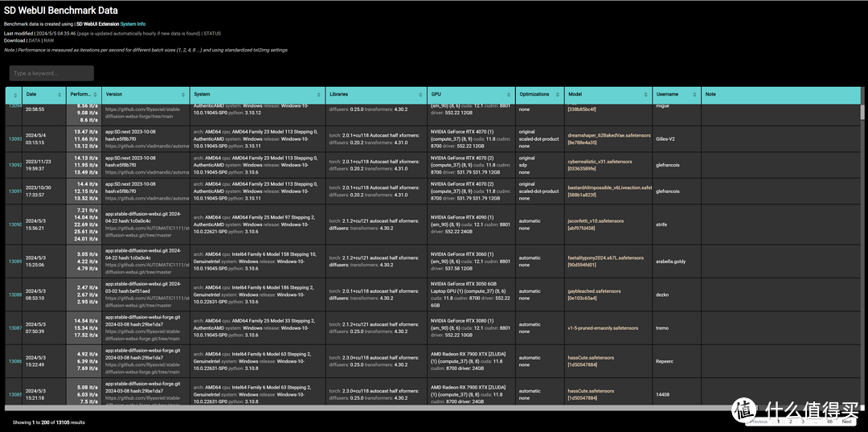Focus the 'Type a keyword' search box
The image size is (868, 432).
pos(51,73)
